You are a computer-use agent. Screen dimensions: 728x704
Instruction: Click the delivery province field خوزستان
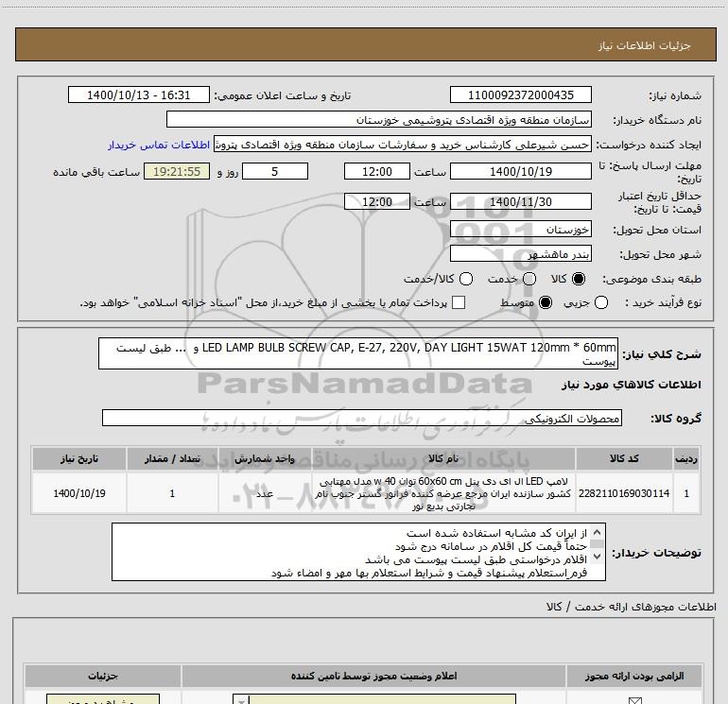tap(520, 230)
